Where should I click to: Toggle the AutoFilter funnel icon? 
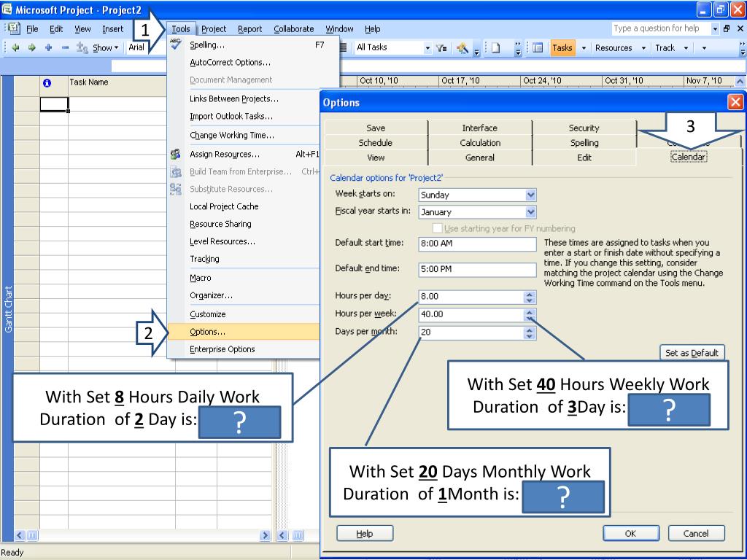coord(441,47)
